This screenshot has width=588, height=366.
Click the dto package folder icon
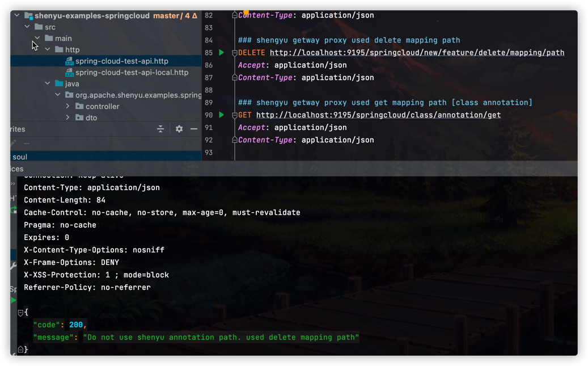[x=79, y=117]
